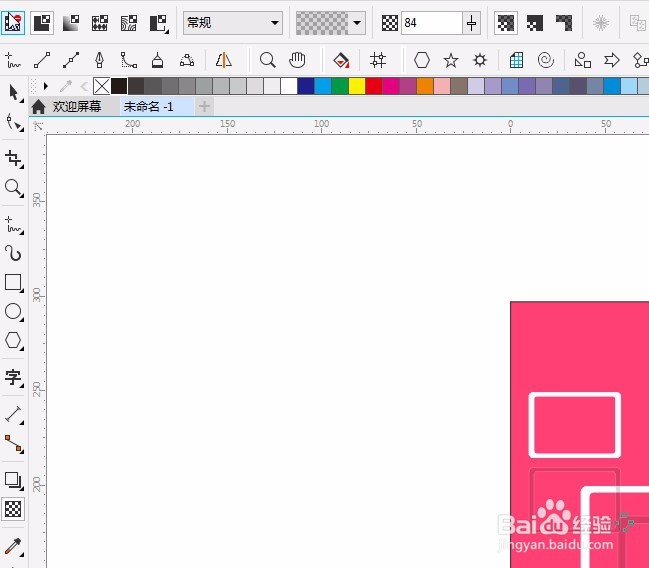Select the B-spline tool

pos(129,60)
